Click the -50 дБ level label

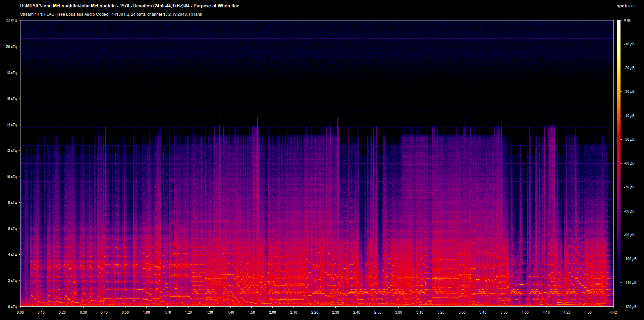click(x=629, y=140)
